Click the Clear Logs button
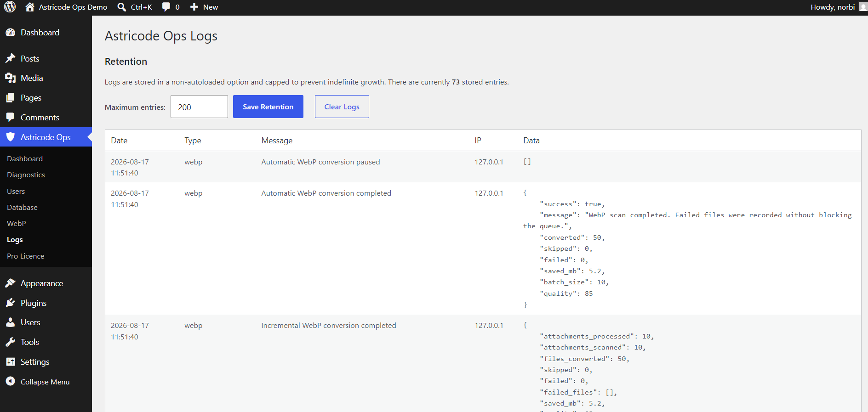Viewport: 868px width, 412px height. (x=342, y=107)
